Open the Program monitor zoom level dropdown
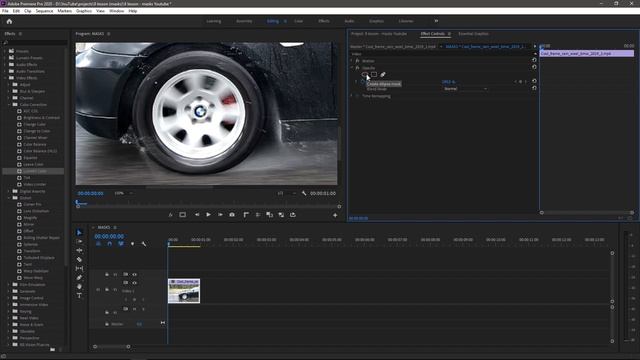The image size is (640, 360). pyautogui.click(x=124, y=193)
